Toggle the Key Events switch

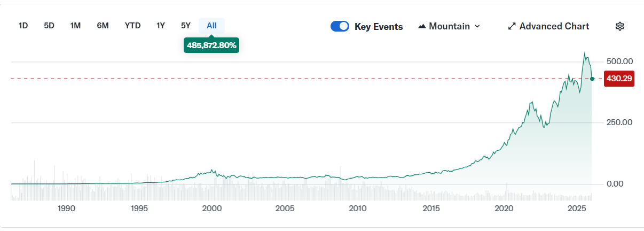(x=340, y=26)
